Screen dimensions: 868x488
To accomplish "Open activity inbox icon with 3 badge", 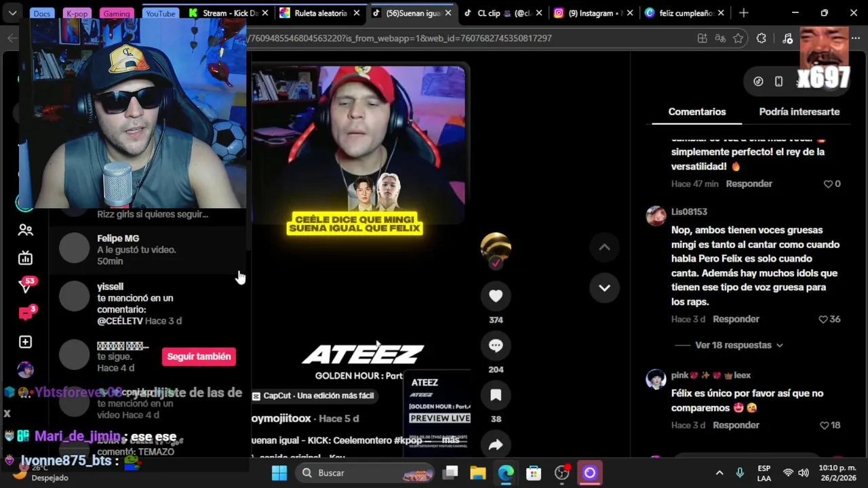I will click(26, 314).
